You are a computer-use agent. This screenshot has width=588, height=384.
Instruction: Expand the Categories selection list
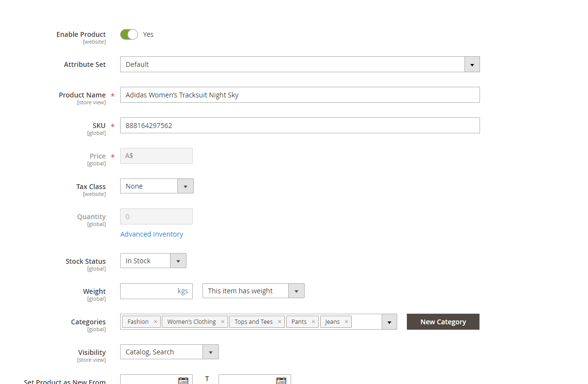(x=389, y=321)
